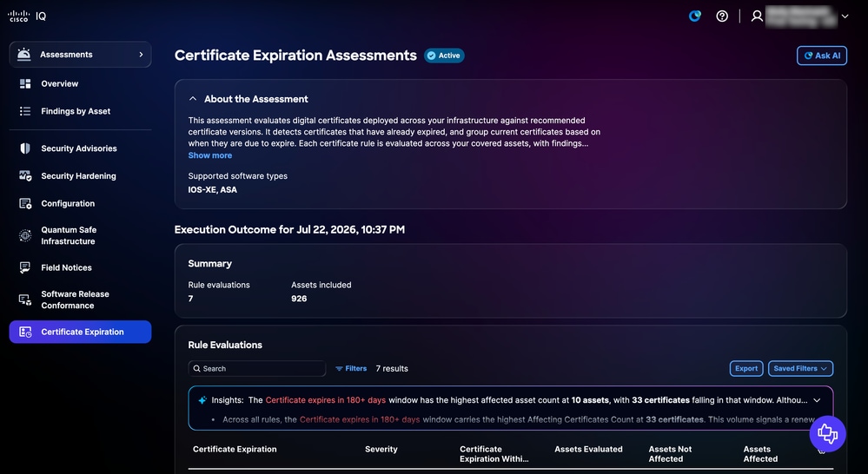Click the Security Advisories shield icon
This screenshot has width=868, height=474.
(25, 148)
